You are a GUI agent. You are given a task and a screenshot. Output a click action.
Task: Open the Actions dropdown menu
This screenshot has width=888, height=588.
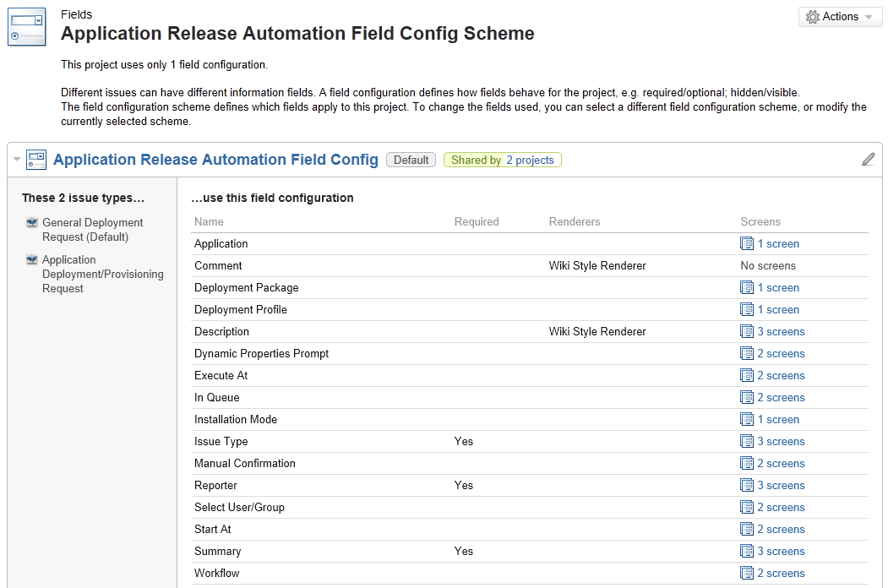pos(840,17)
